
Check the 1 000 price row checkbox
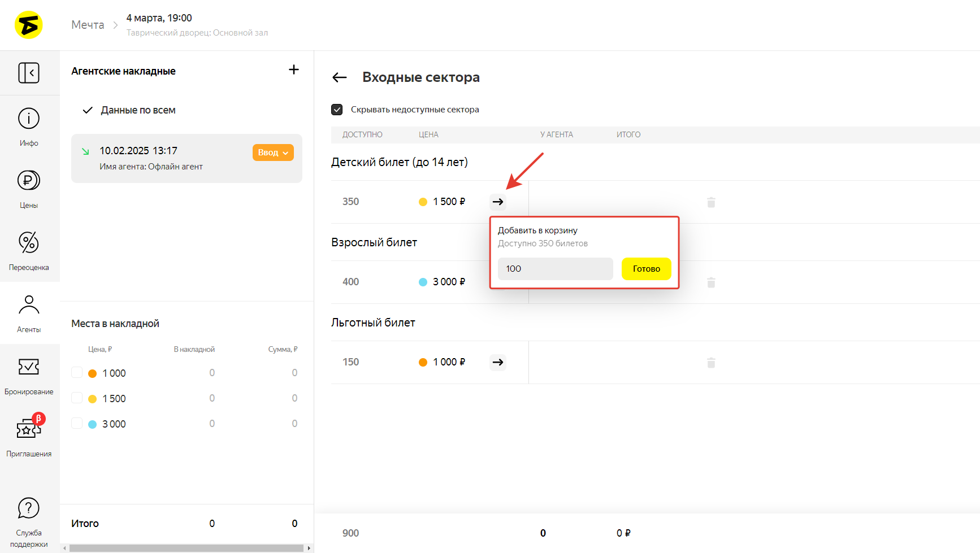[x=77, y=373]
